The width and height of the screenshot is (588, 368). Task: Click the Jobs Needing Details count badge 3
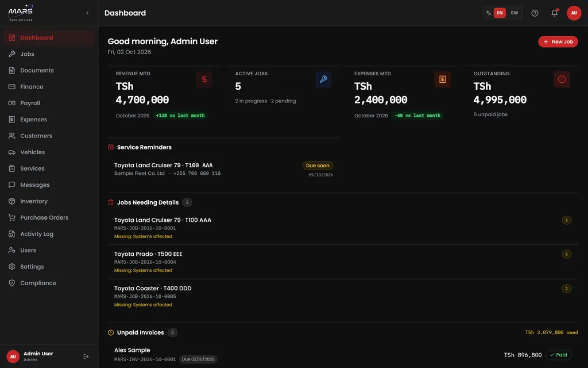click(187, 202)
